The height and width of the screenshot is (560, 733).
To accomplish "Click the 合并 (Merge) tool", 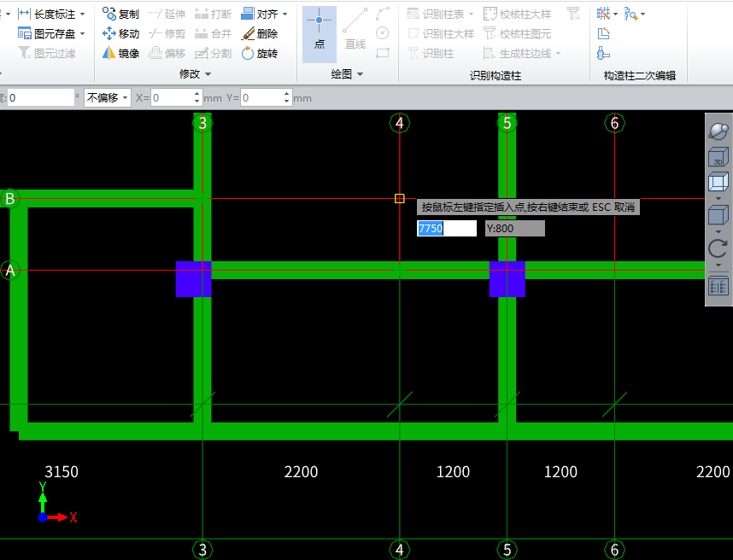I will coord(213,33).
